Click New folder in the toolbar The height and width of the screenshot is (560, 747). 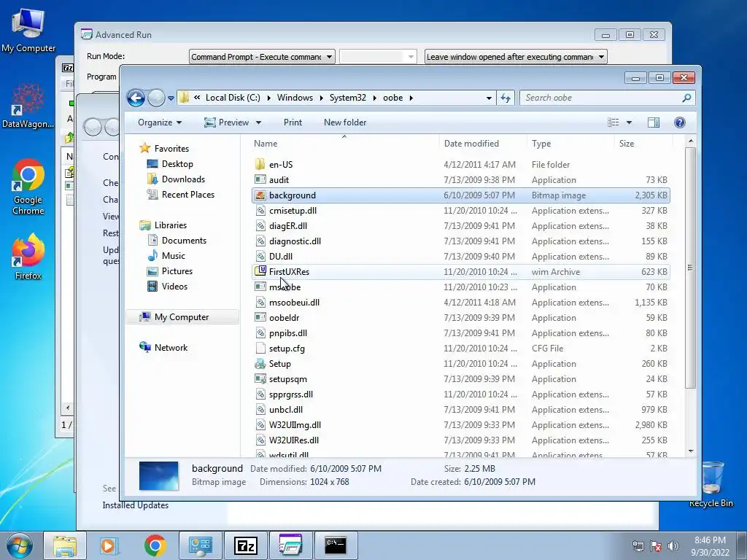(x=345, y=122)
